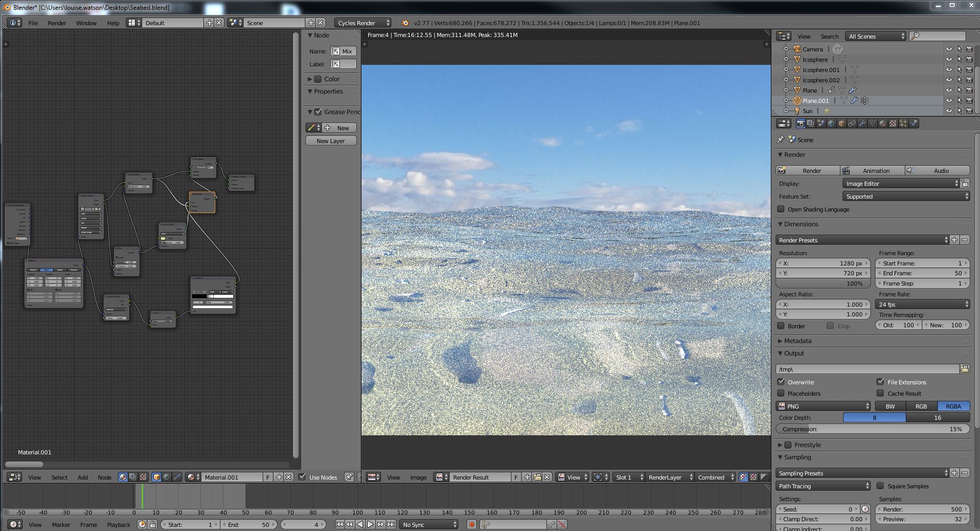Screen dimensions: 980x531
Task: Open the Physics properties tab
Action: click(x=914, y=123)
